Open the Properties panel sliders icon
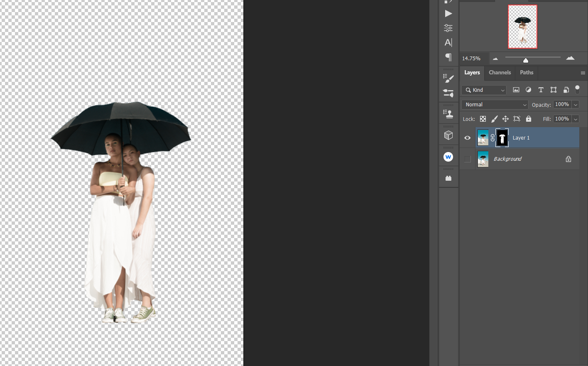Image resolution: width=588 pixels, height=366 pixels. 448,28
